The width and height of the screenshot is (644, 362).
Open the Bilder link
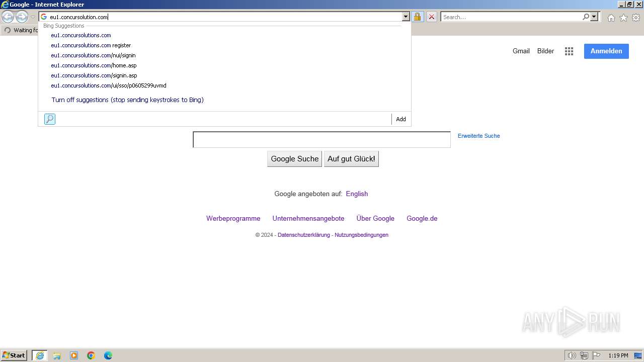(x=545, y=51)
